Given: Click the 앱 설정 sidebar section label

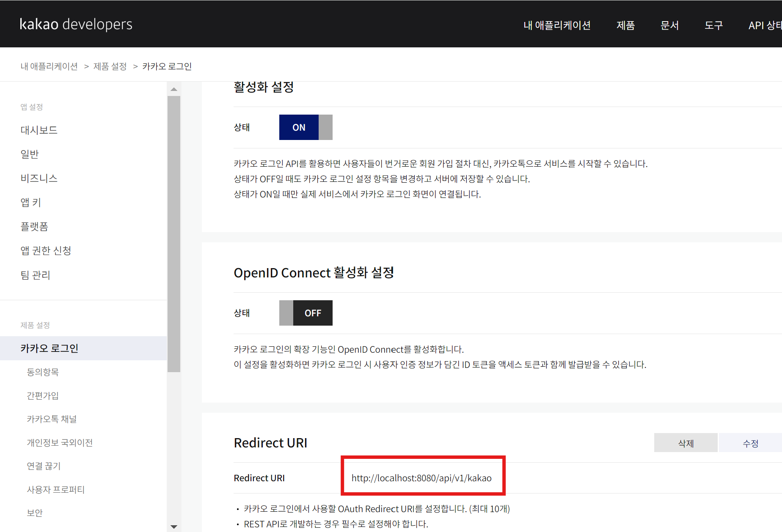Looking at the screenshot, I should (32, 107).
